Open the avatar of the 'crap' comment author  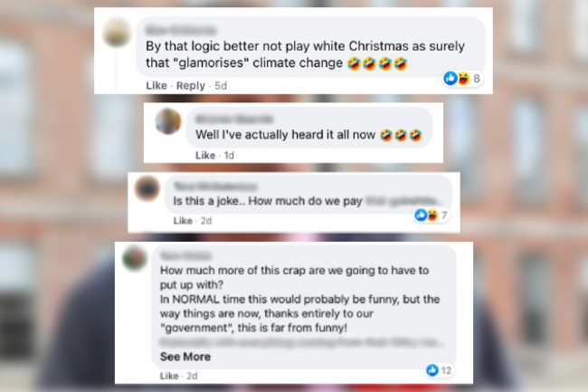pyautogui.click(x=135, y=258)
